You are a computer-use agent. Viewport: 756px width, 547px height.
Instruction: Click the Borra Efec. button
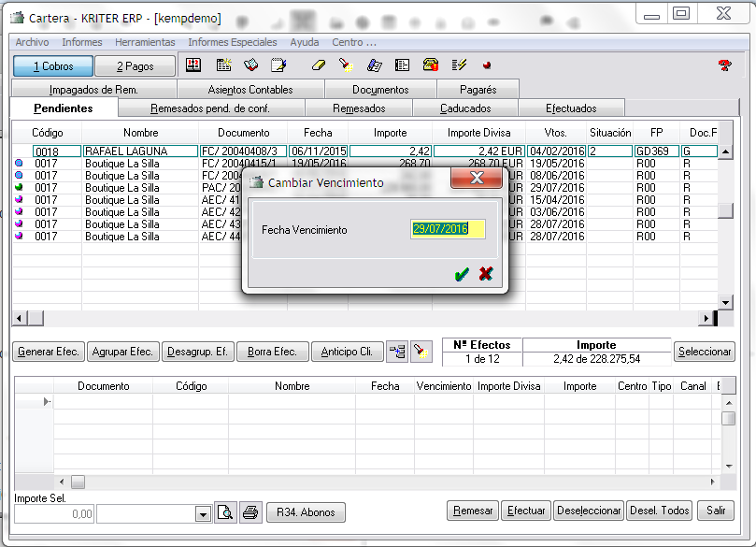pos(272,352)
